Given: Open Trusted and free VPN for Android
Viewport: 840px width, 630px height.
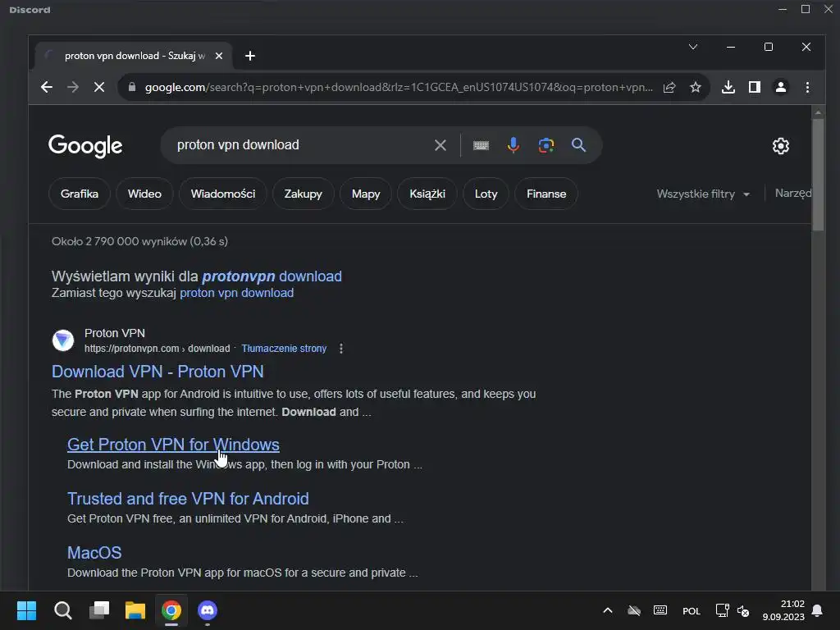Looking at the screenshot, I should [x=188, y=499].
